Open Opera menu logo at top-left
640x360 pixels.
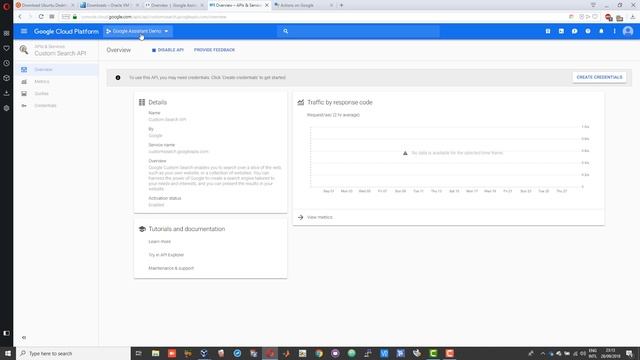(x=6, y=6)
